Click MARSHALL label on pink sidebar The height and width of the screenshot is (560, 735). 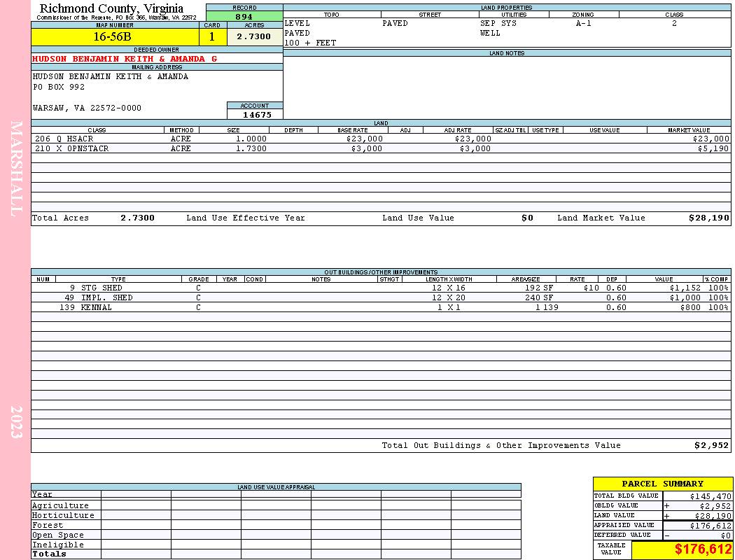point(16,169)
